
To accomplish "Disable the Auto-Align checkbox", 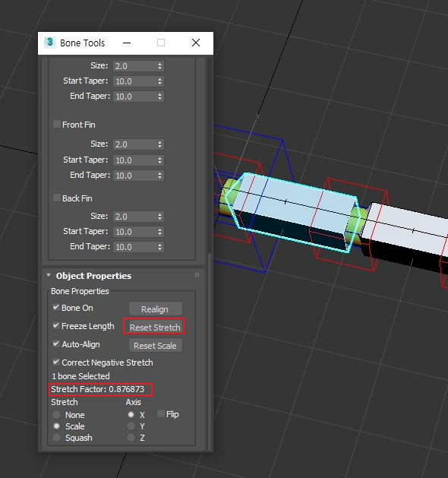I will pos(55,343).
